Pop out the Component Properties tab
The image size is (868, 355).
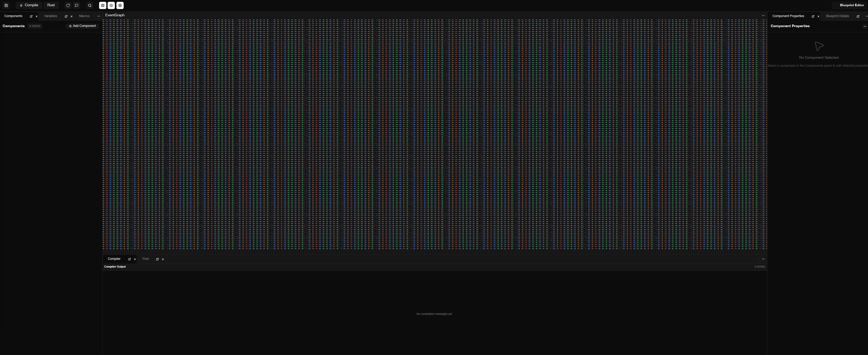[813, 17]
